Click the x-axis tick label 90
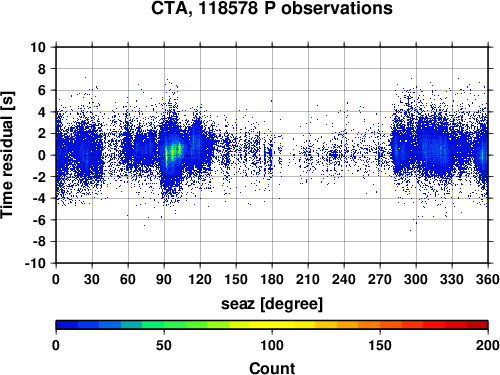500x375 pixels. [164, 279]
